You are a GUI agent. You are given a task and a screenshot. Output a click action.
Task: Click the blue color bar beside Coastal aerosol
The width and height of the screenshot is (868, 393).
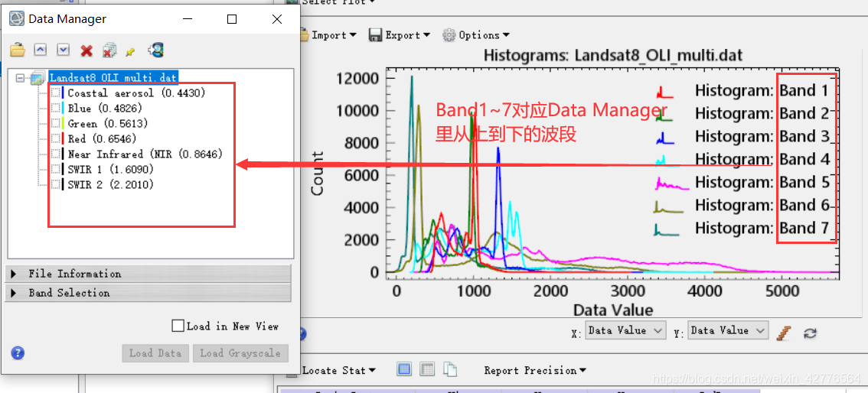(64, 93)
